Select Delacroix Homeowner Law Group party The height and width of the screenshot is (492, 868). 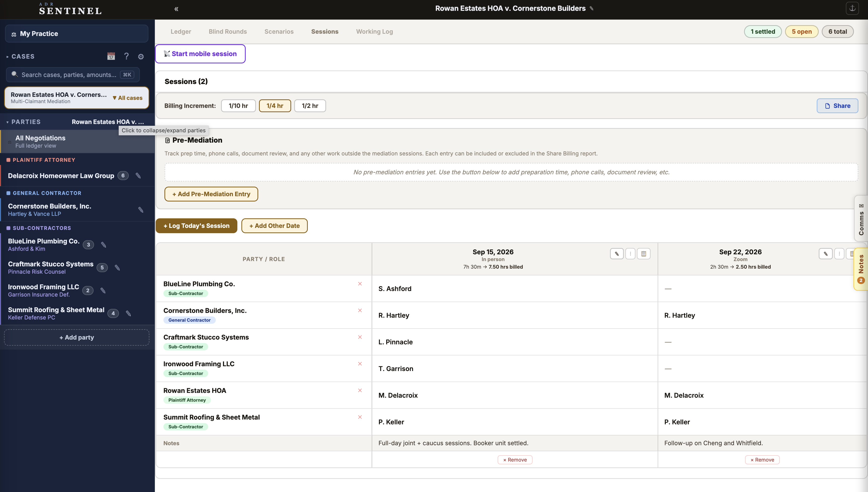[x=61, y=176]
